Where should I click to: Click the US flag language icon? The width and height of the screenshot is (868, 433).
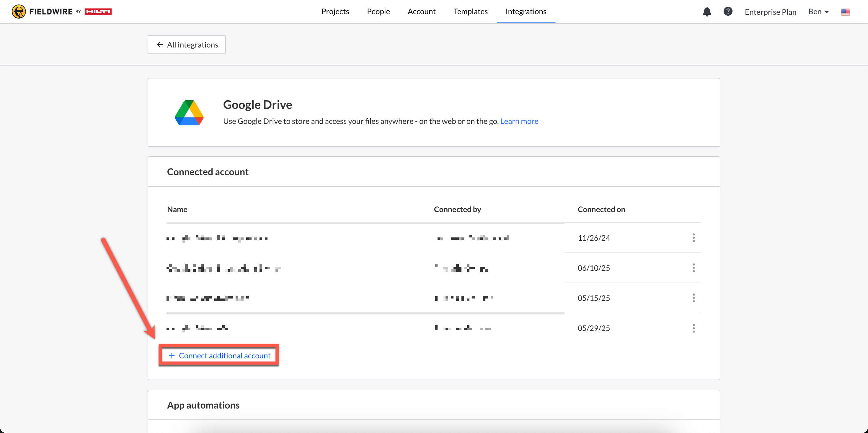click(x=845, y=12)
